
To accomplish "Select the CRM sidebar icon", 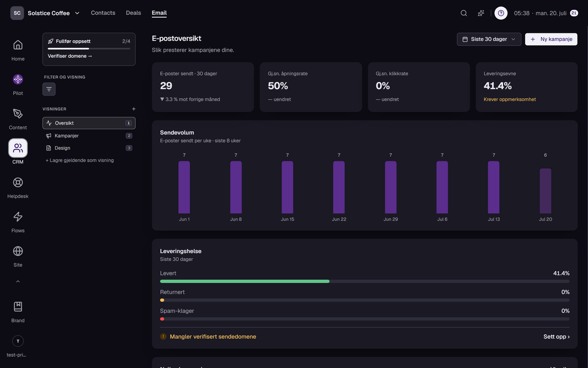I will (18, 148).
